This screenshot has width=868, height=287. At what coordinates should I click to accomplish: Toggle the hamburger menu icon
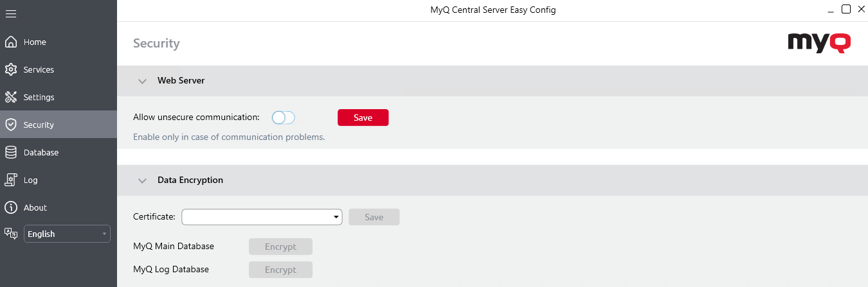coord(10,13)
